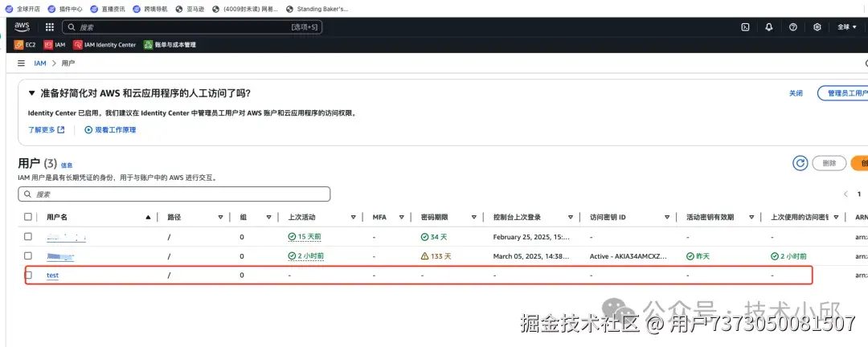Image resolution: width=868 pixels, height=347 pixels.
Task: Select March 05, 2025 login cell
Action: [531, 256]
